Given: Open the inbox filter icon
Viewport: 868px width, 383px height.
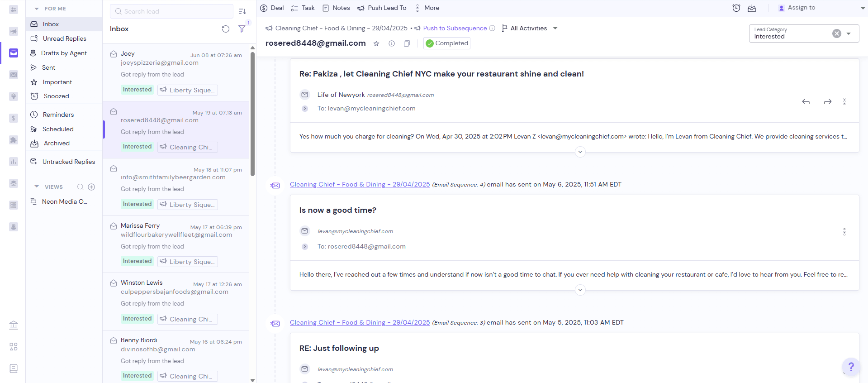Looking at the screenshot, I should click(x=242, y=29).
